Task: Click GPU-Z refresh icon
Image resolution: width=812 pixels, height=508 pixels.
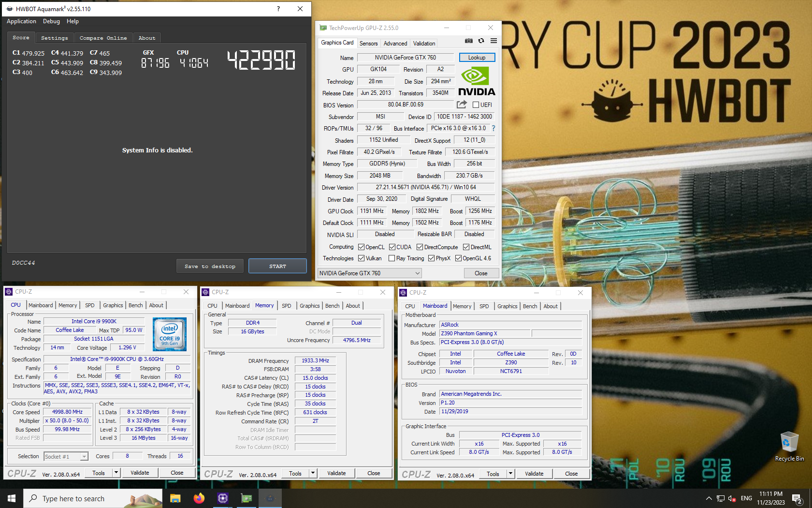Action: tap(481, 41)
